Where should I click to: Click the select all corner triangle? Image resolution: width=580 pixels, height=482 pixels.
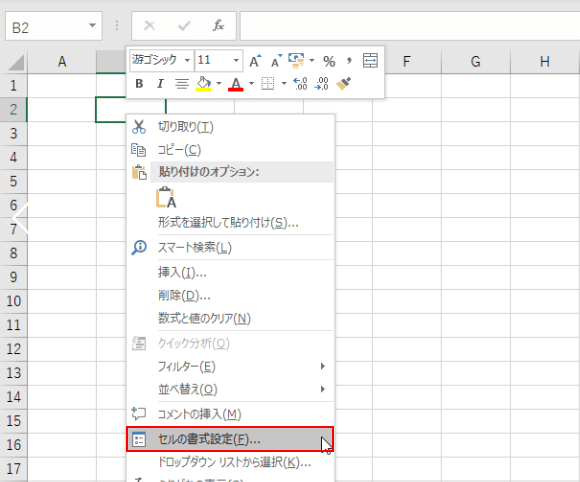[x=16, y=62]
